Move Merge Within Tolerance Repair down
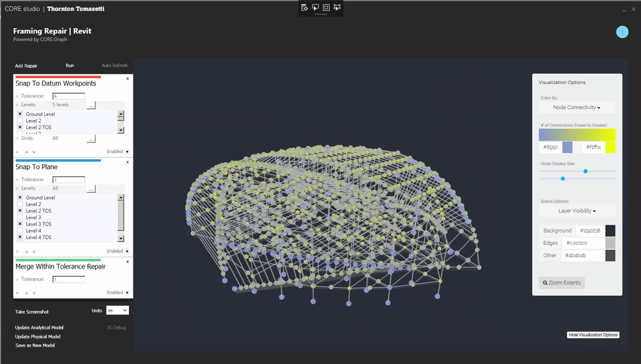 pyautogui.click(x=34, y=293)
